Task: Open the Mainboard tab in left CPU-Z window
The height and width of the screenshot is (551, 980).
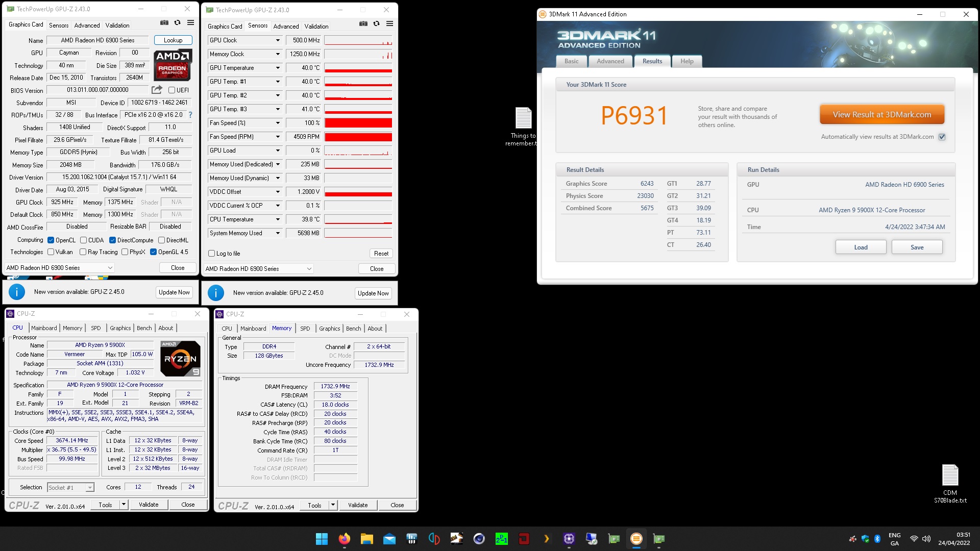Action: tap(44, 328)
